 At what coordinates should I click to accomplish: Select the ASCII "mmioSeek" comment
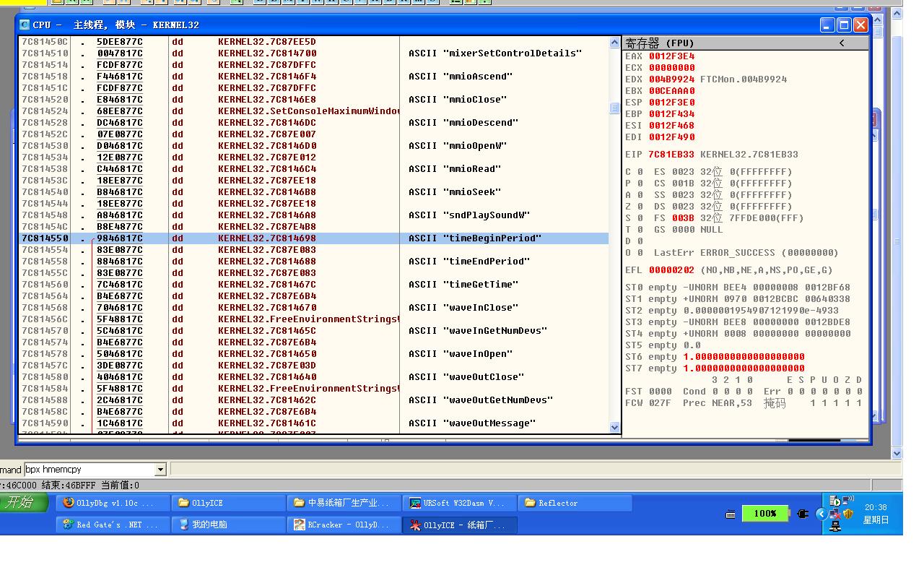(454, 192)
